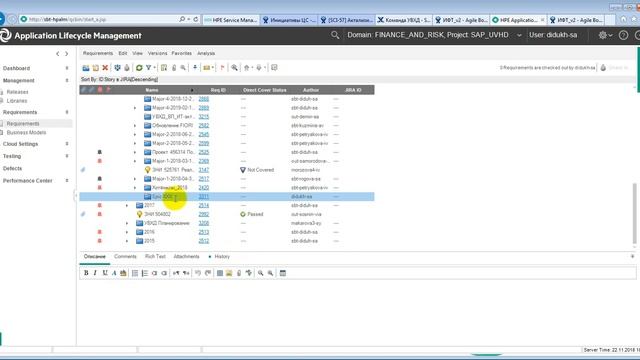
Task: Click the red flag follow-up icon
Action: (x=222, y=68)
